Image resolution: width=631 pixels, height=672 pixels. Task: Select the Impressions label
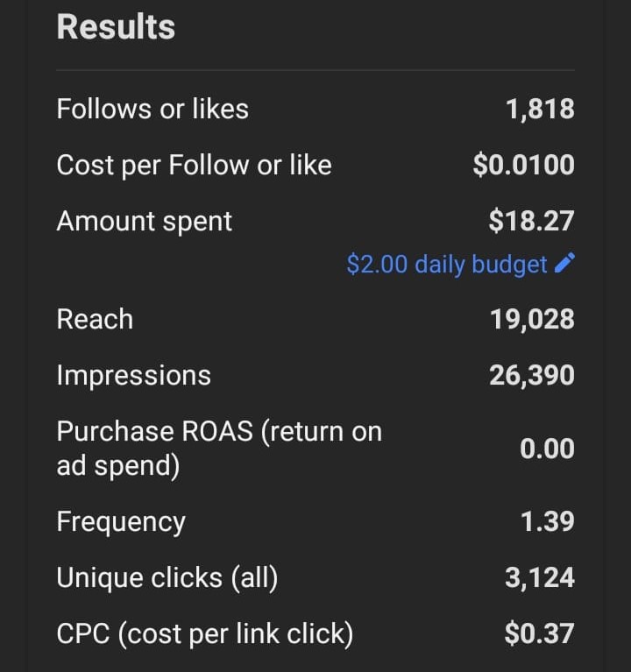point(133,375)
